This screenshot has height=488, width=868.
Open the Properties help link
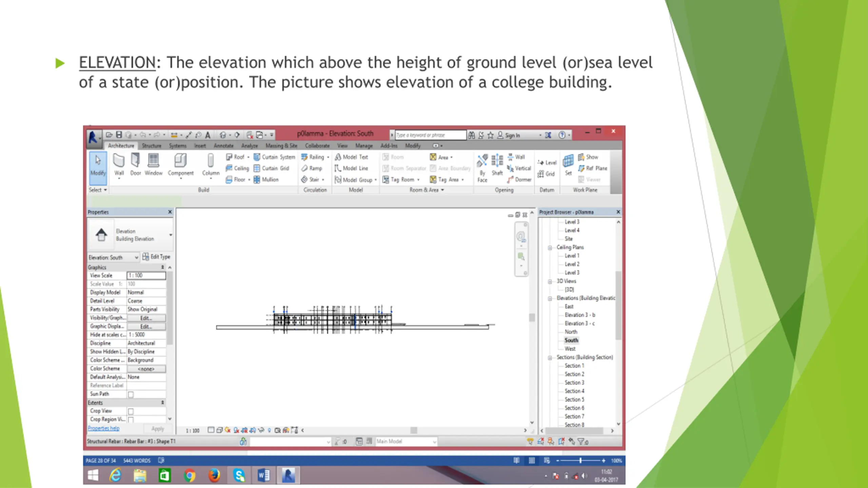(103, 429)
